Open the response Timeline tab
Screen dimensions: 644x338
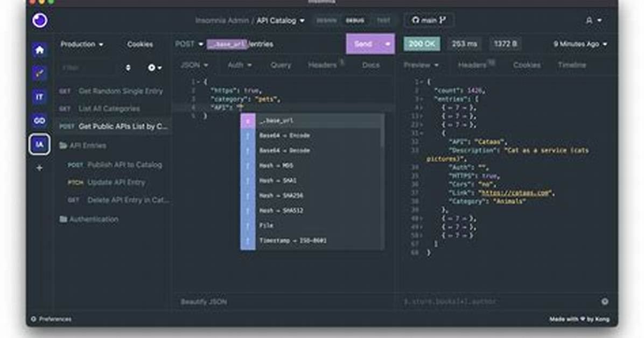click(x=572, y=65)
